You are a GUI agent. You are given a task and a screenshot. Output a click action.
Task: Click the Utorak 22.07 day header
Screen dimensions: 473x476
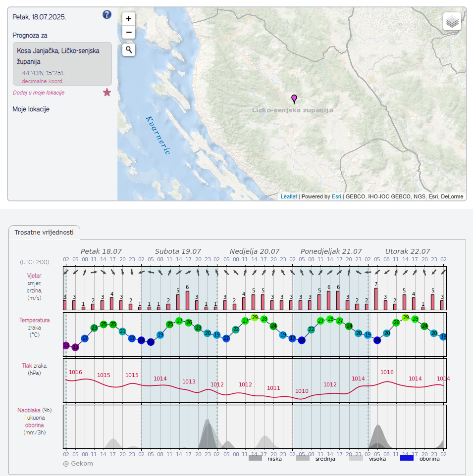(407, 251)
